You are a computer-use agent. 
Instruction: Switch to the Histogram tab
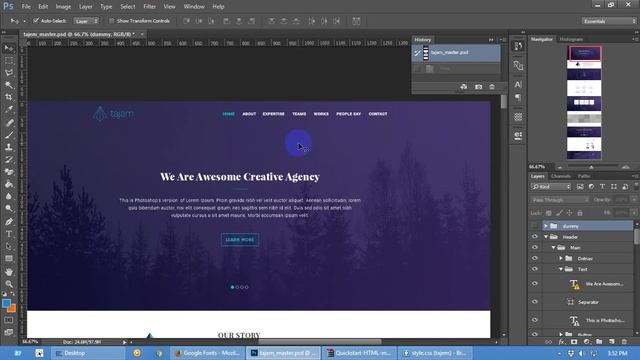coord(571,39)
